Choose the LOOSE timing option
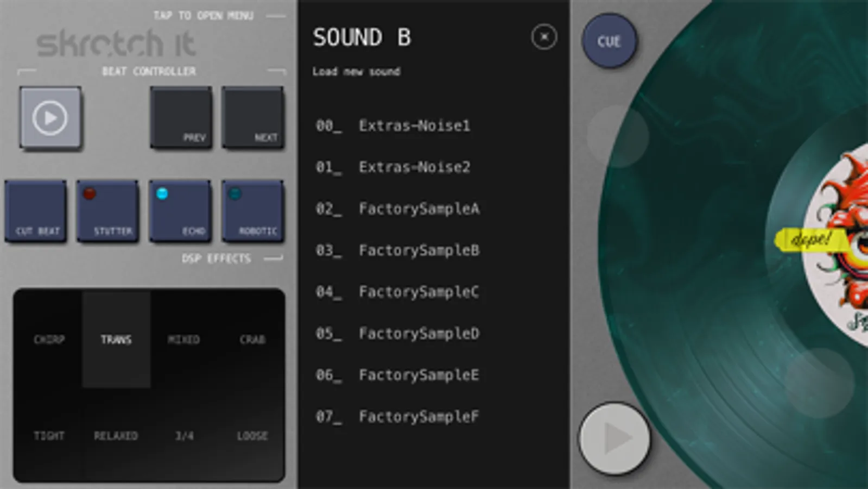 click(252, 436)
